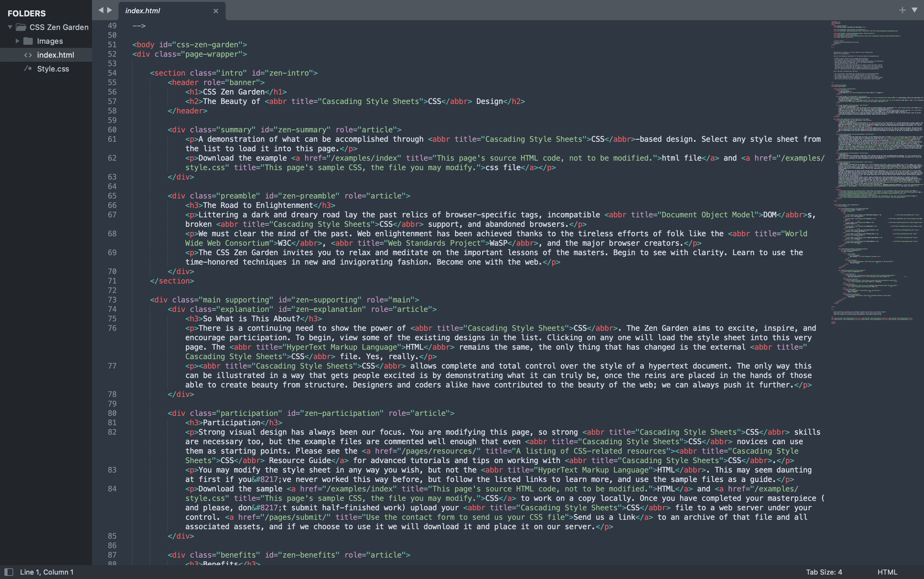924x579 pixels.
Task: Change the HTML syntax in status bar
Action: pos(887,572)
